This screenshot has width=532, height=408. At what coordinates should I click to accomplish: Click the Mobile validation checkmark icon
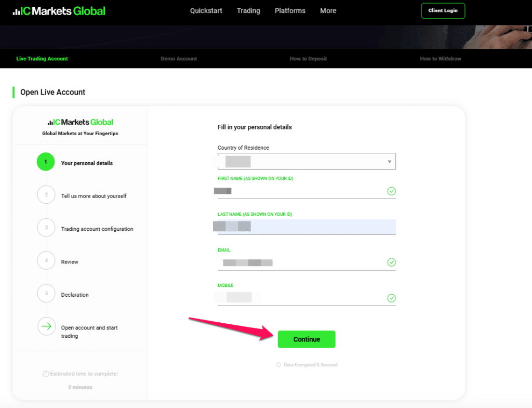point(392,298)
